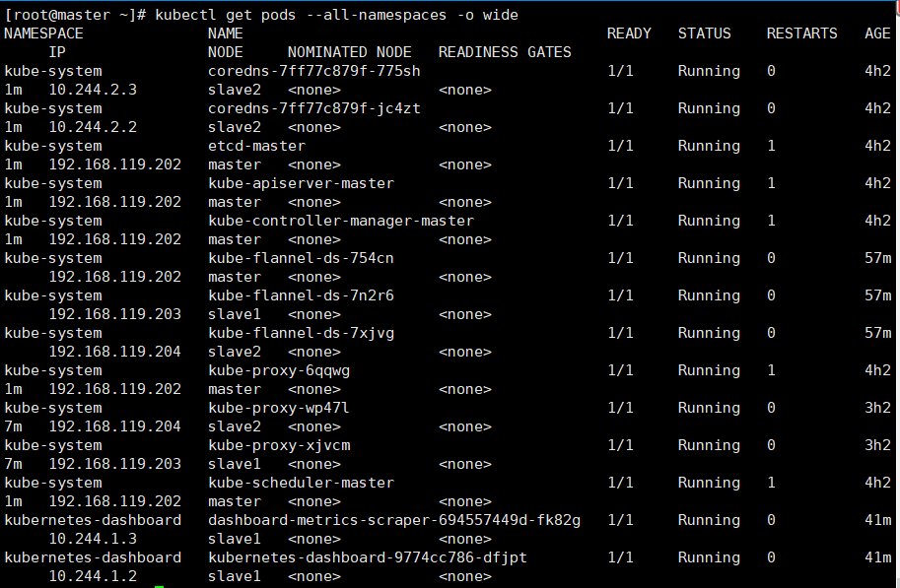Select pod name kube-flannel-ds-7xjvg
Viewport: 900px width, 588px height.
point(301,333)
